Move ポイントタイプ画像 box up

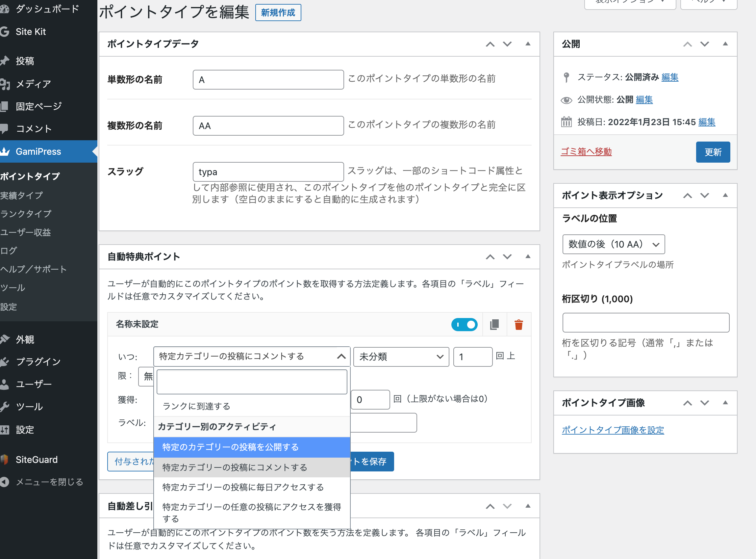688,403
